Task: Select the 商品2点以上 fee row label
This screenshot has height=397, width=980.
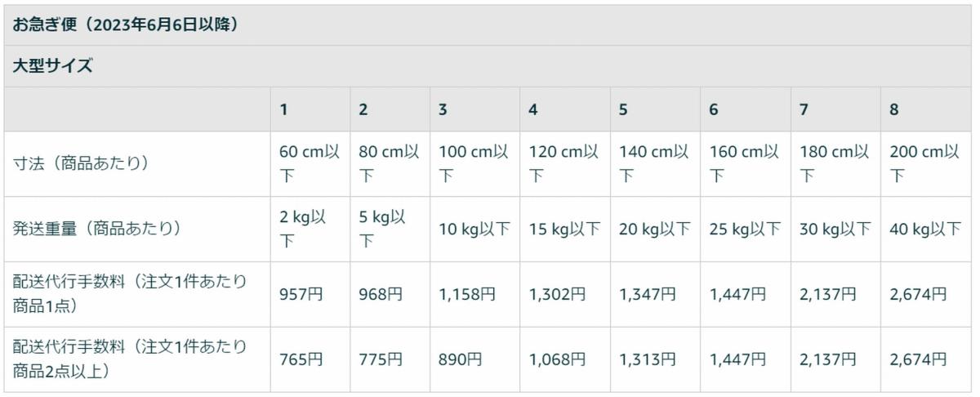Action: (x=129, y=359)
